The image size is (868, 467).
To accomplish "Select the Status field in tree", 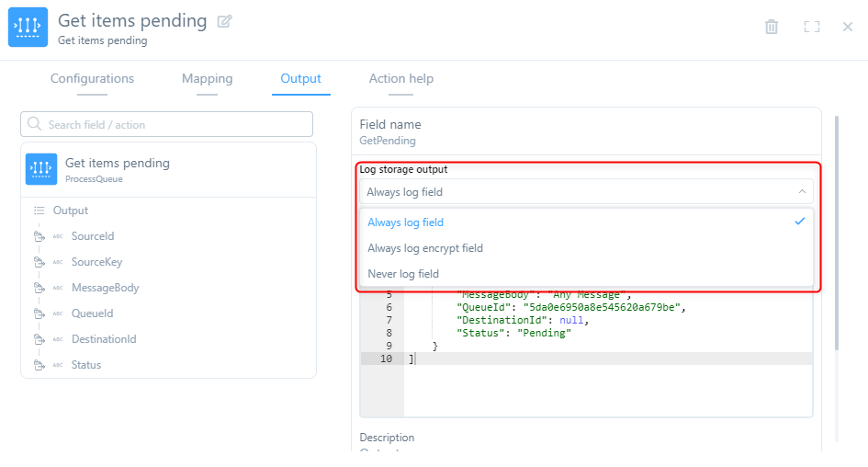I will (x=86, y=365).
